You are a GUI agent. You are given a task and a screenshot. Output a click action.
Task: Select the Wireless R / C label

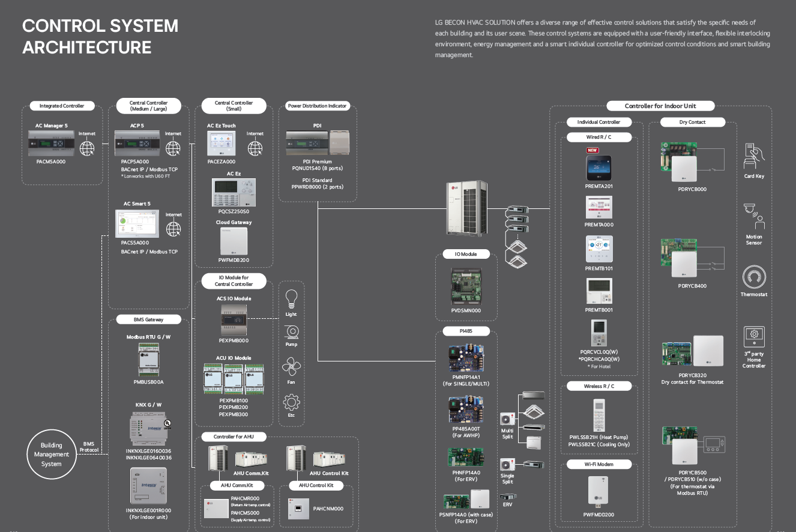coord(599,386)
